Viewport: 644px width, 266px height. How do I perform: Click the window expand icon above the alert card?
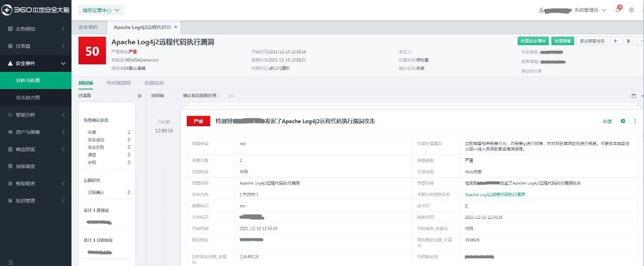(x=633, y=96)
